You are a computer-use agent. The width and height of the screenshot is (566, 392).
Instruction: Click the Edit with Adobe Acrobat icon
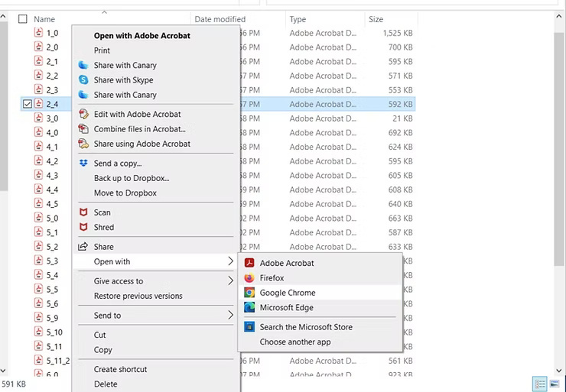click(83, 114)
